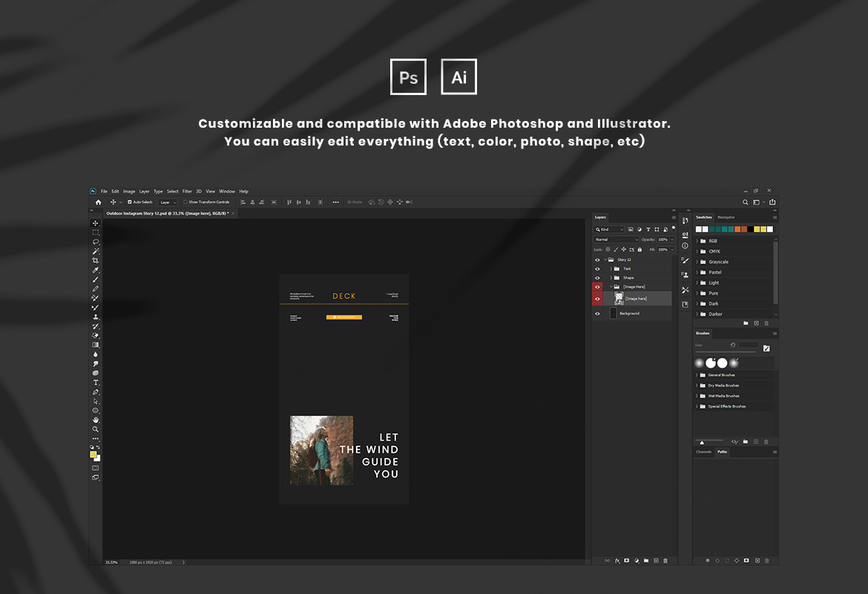Uncheck the Auto-Select checkbox
Viewport: 868px width, 594px height.
pyautogui.click(x=130, y=202)
